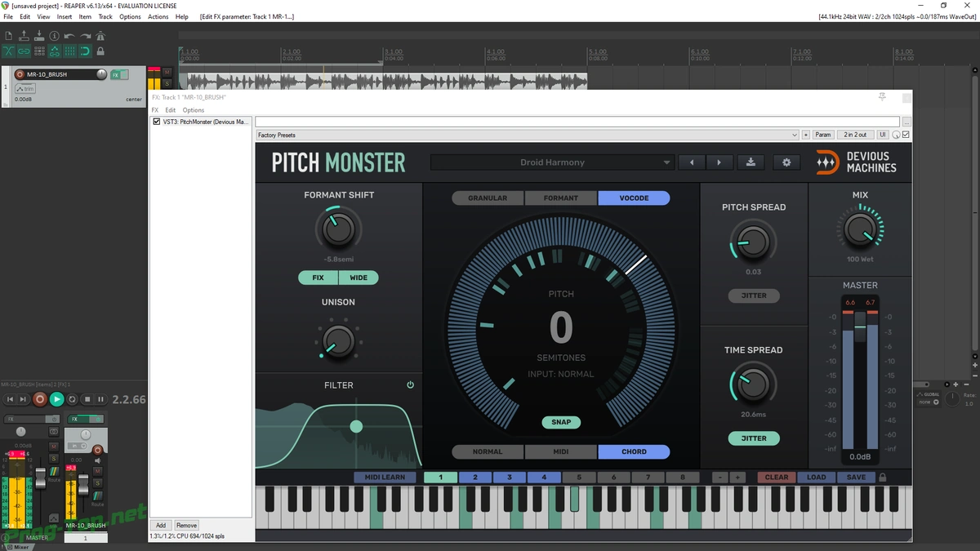Open the Actions menu
The image size is (980, 551).
[158, 16]
